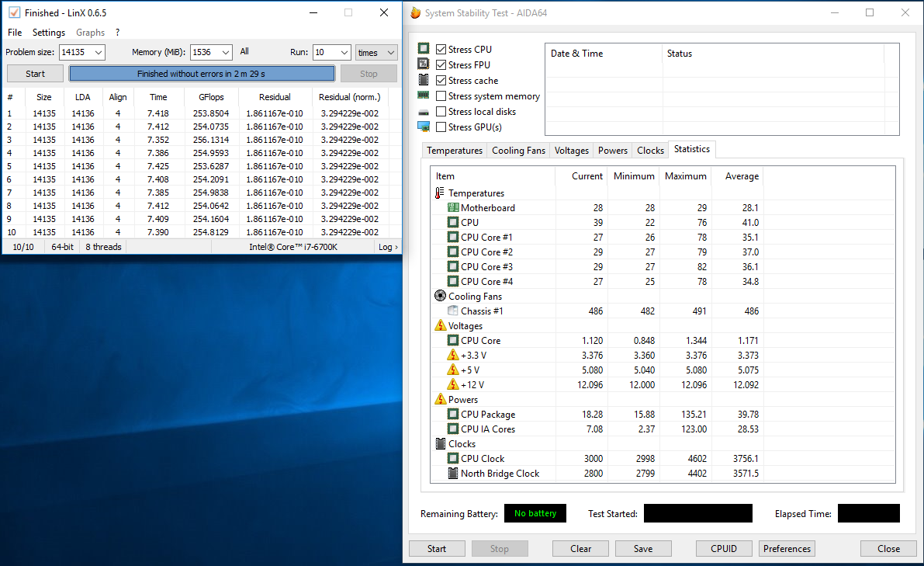Click the Intel Core i7-6700K status text
Screen dimensions: 924x566
[x=293, y=247]
